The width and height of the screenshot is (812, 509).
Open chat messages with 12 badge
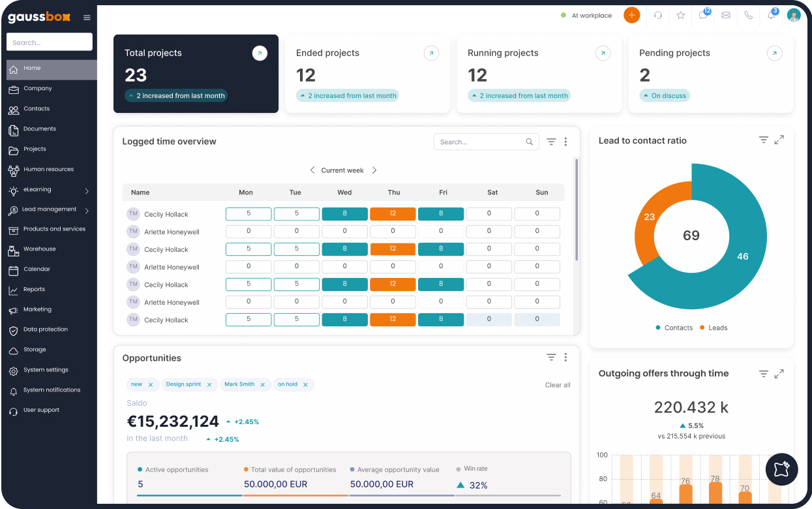tap(703, 16)
